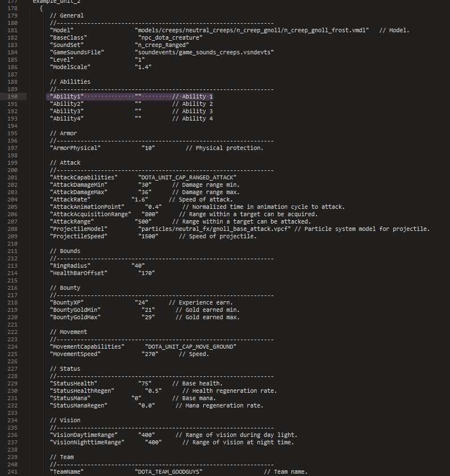Click the "VisionNighttimeRange" key
Viewport: 450px width, 476px height.
(87, 443)
